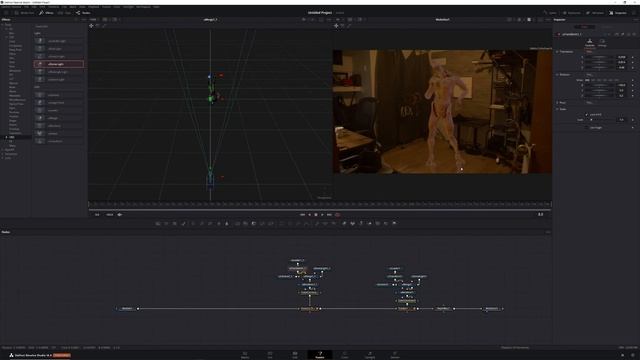Toggle the Nodes panel button
640x360 pixels.
(83, 13)
